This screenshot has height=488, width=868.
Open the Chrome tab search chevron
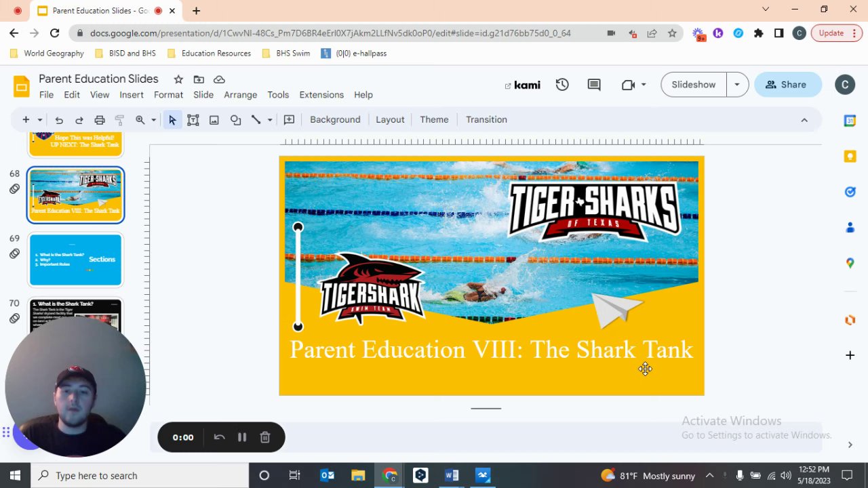pos(766,9)
